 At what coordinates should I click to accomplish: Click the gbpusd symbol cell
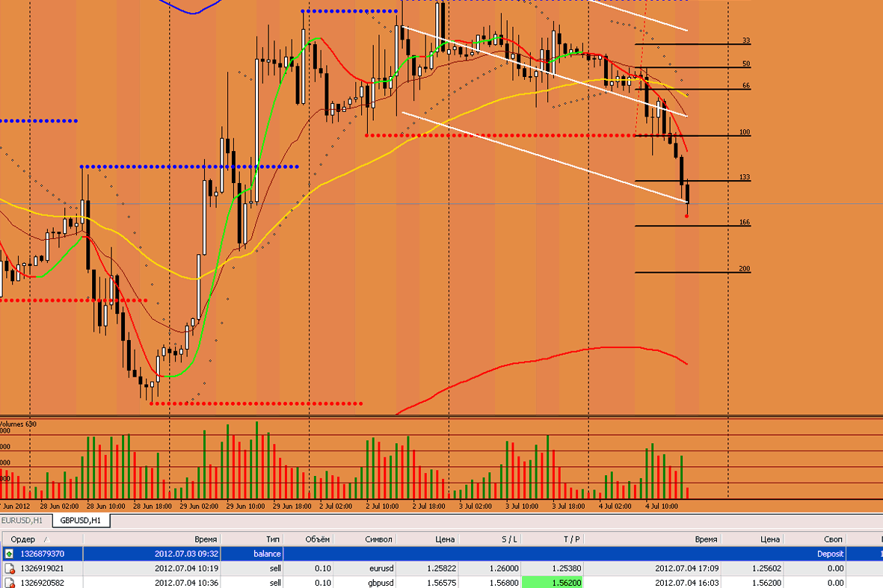coord(381,583)
